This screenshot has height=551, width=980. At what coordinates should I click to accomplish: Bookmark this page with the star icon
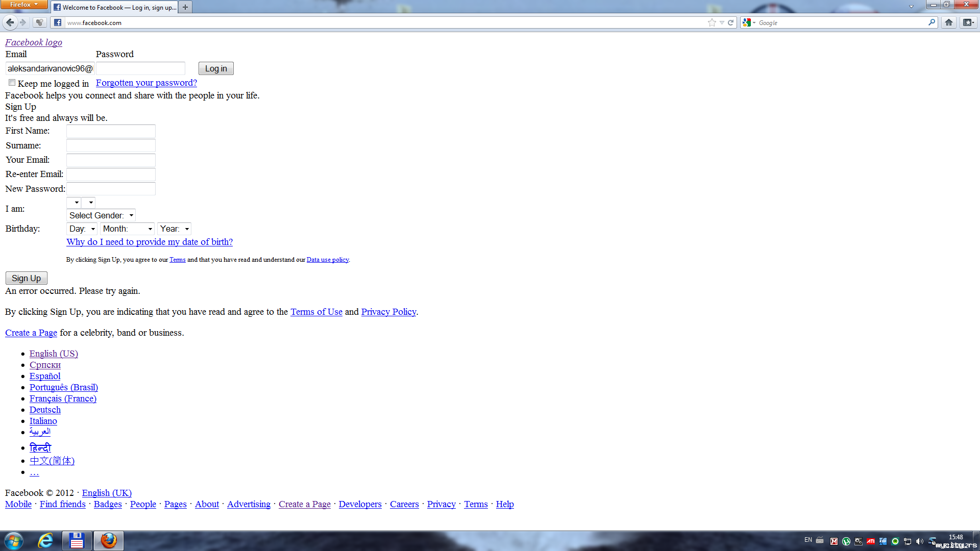(712, 22)
